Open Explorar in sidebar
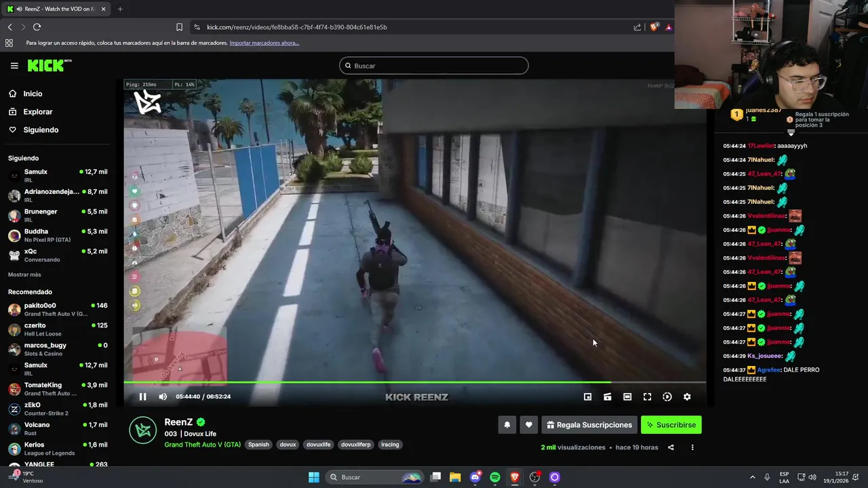Image resolution: width=868 pixels, height=488 pixels. [x=38, y=112]
